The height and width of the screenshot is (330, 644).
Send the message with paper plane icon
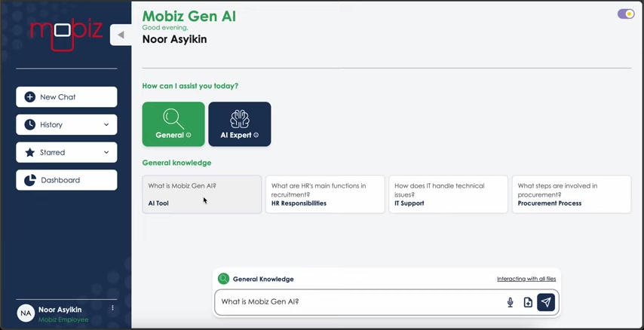[546, 303]
